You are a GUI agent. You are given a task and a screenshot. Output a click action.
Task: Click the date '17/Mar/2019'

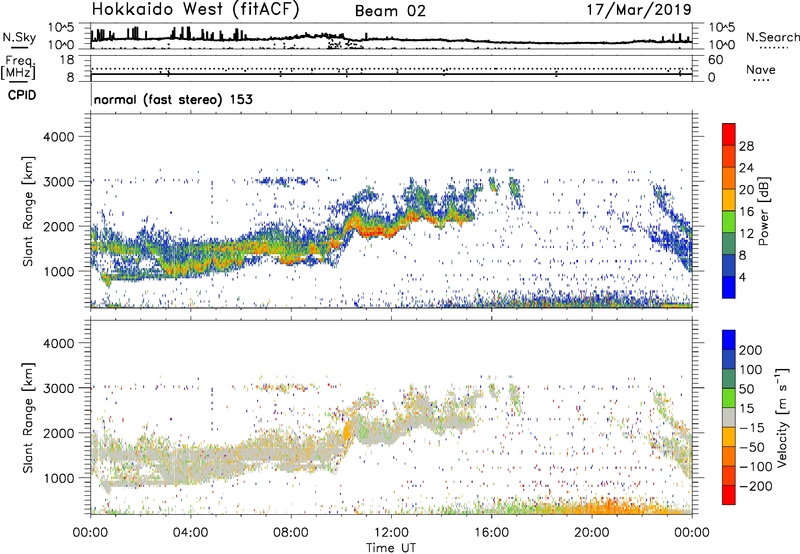639,10
